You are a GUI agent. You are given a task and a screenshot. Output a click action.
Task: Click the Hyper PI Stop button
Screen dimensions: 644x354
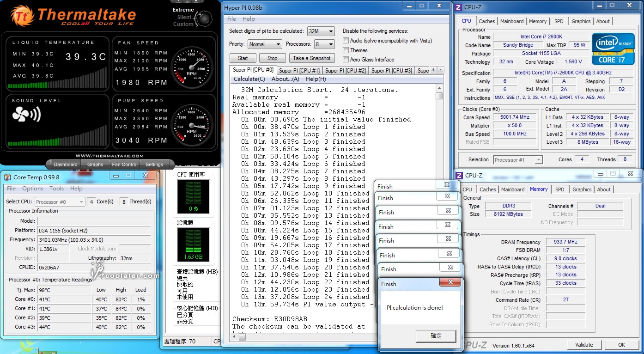[x=273, y=58]
